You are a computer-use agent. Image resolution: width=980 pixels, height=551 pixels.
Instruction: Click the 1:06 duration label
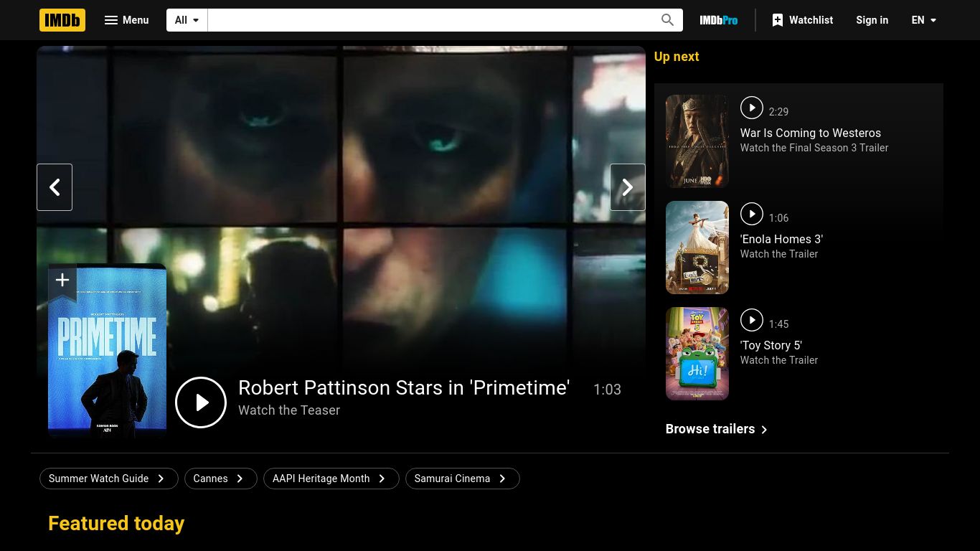point(778,218)
